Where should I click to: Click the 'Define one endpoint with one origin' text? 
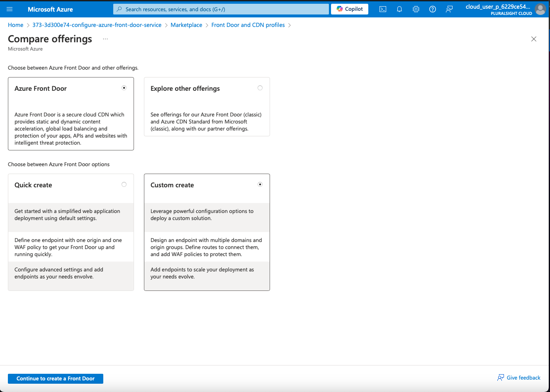point(68,247)
